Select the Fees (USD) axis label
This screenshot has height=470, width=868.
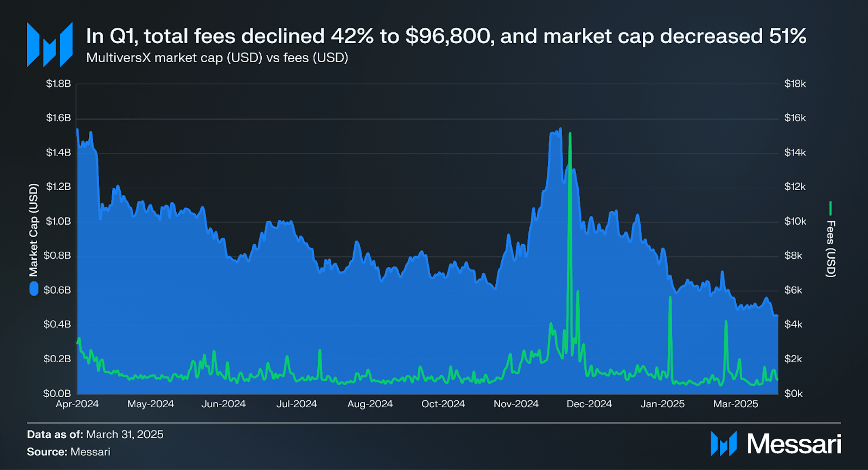(x=831, y=249)
